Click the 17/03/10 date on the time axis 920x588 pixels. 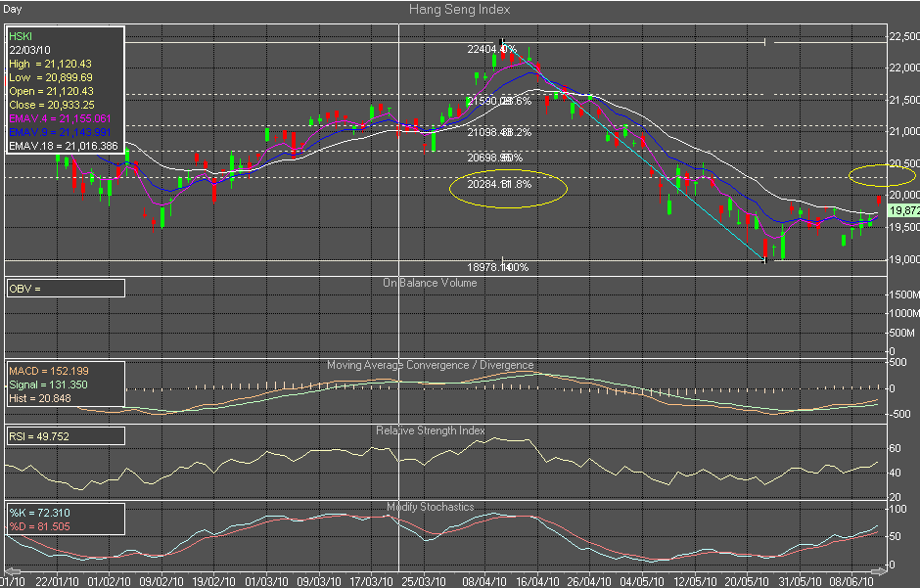[371, 581]
